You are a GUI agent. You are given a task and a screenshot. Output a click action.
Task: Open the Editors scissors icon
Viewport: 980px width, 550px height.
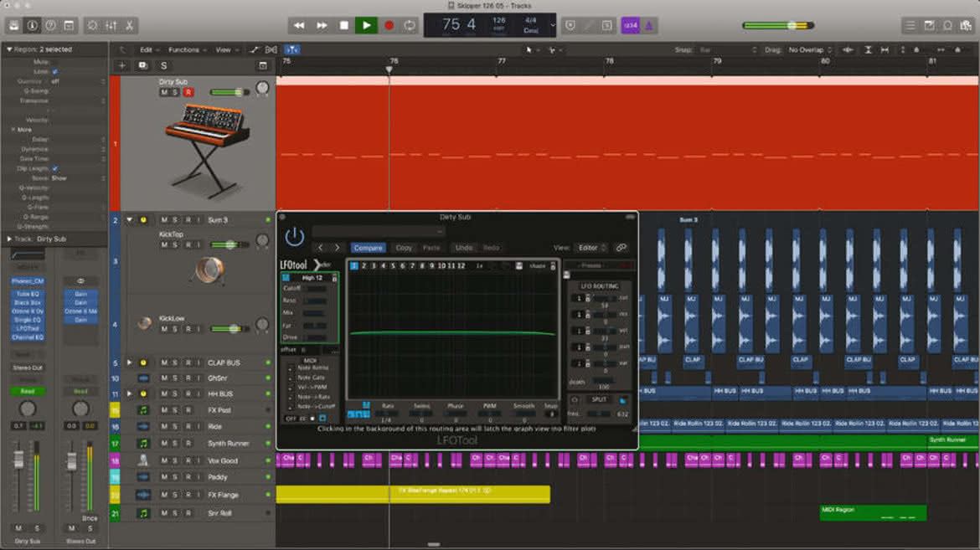click(129, 26)
